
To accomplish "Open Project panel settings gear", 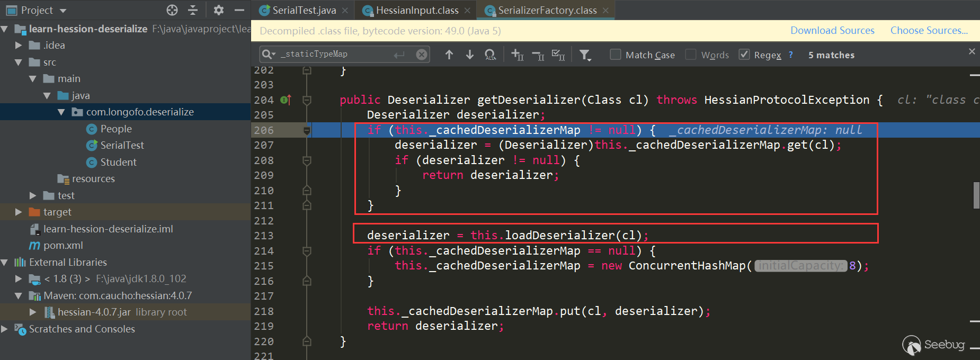I will click(x=219, y=10).
